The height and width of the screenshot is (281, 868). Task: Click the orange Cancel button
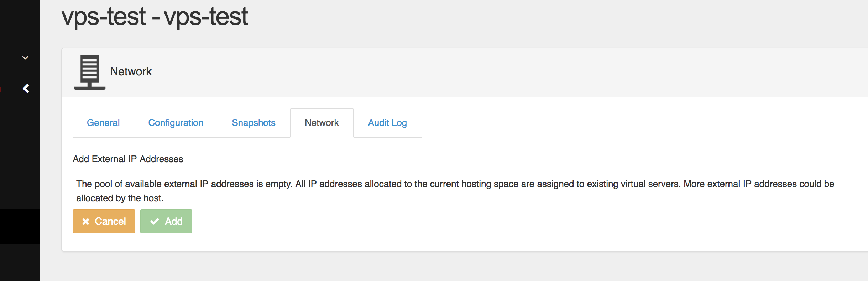pyautogui.click(x=104, y=221)
